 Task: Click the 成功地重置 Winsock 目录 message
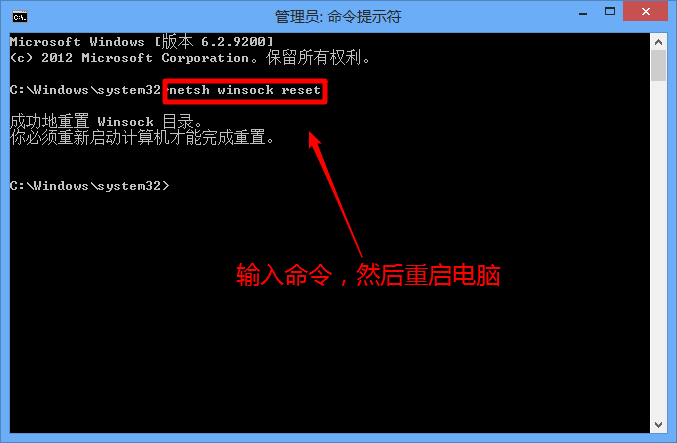pyautogui.click(x=106, y=121)
